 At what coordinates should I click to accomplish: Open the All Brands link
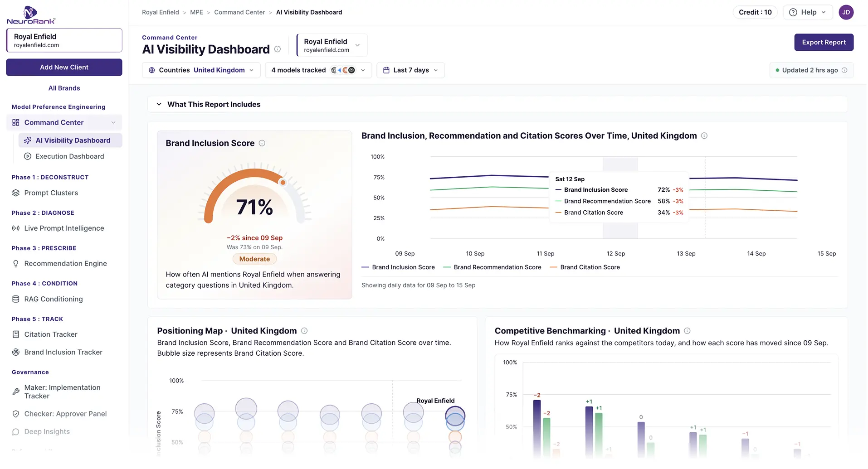click(64, 88)
